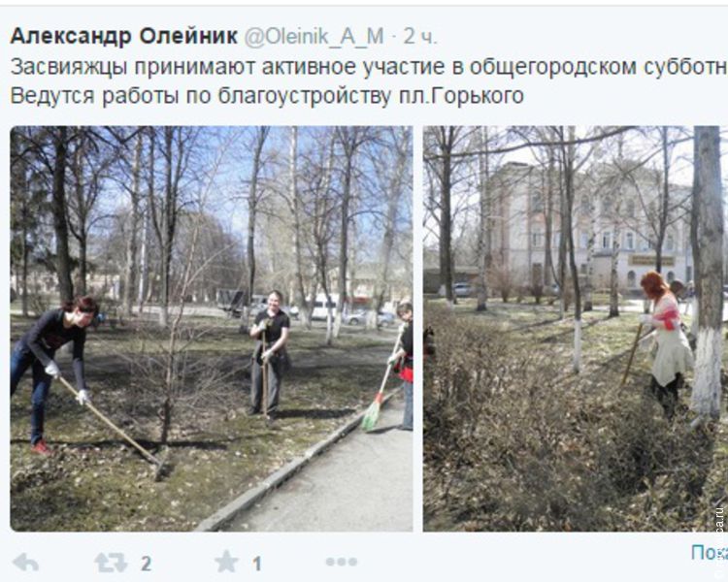Open the right photo showing the pale building
Image resolution: width=728 pixels, height=582 pixels.
point(576,329)
